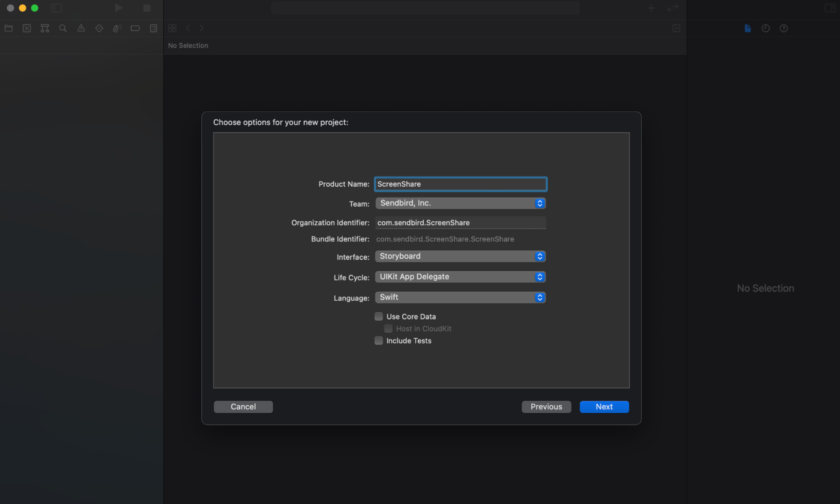The image size is (840, 504).
Task: Click the code review arrows icon
Action: click(x=673, y=8)
